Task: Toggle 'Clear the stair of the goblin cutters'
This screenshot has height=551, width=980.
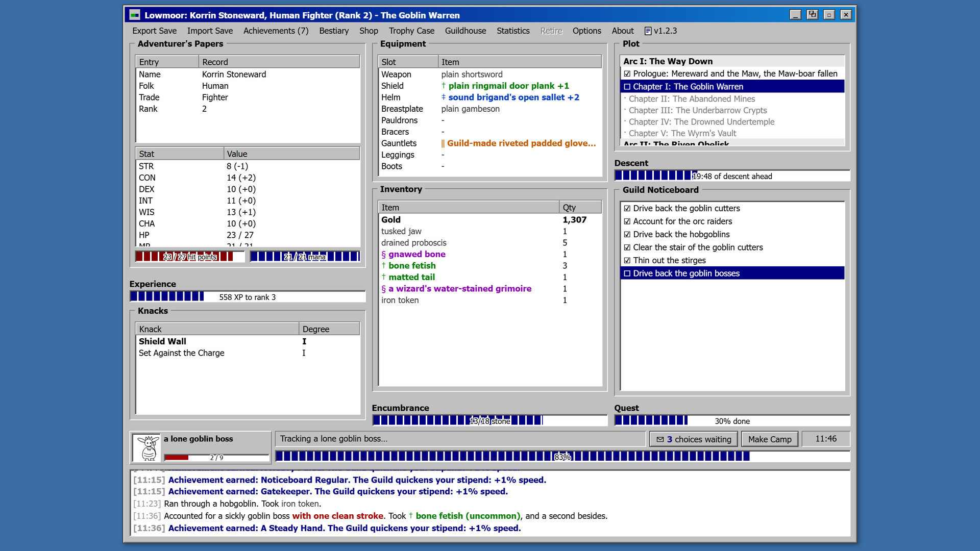Action: (627, 247)
